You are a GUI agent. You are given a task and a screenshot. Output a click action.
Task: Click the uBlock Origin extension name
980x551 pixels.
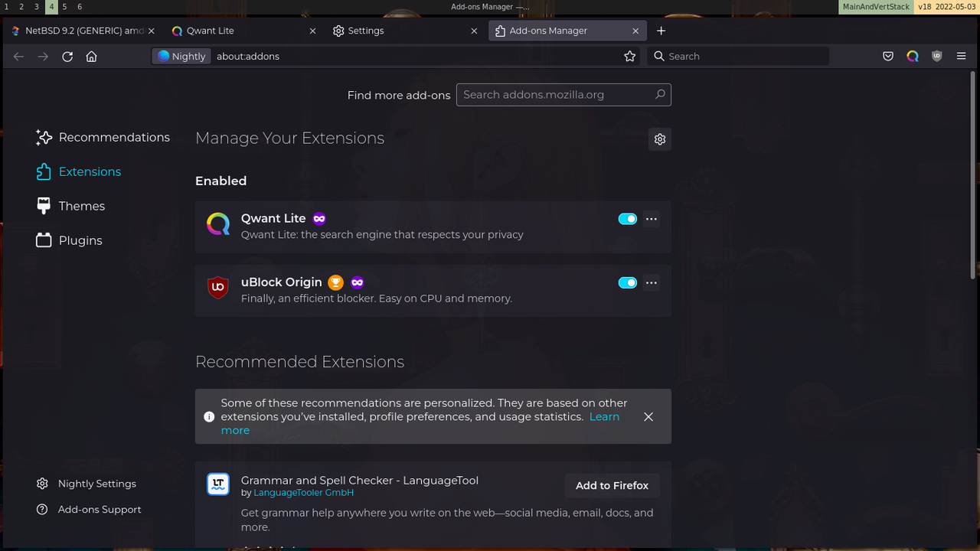[x=282, y=282]
